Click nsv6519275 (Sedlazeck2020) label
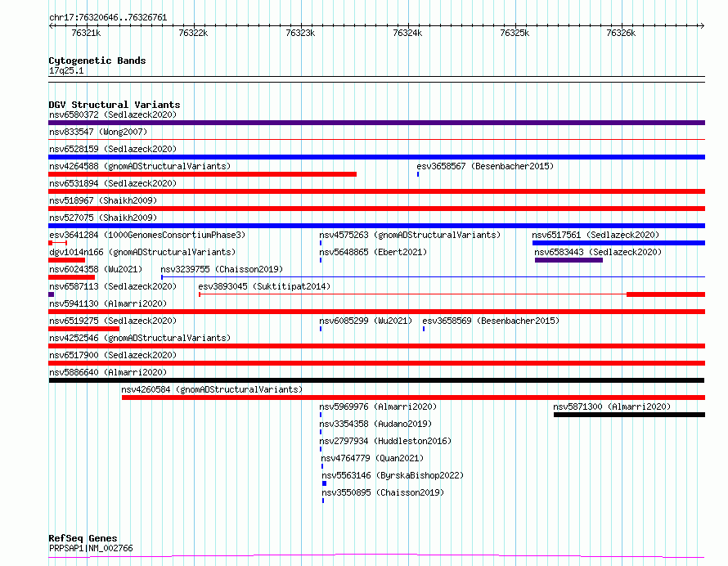The height and width of the screenshot is (566, 728). 113,321
